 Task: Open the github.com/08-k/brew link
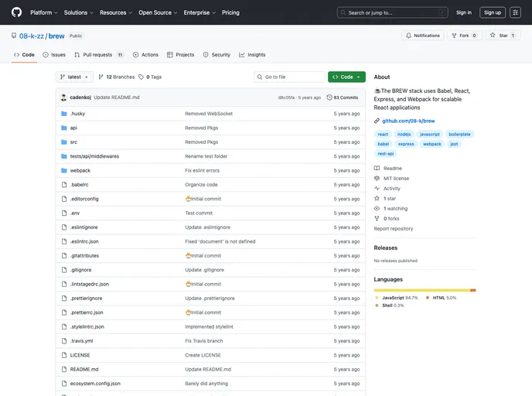[408, 121]
